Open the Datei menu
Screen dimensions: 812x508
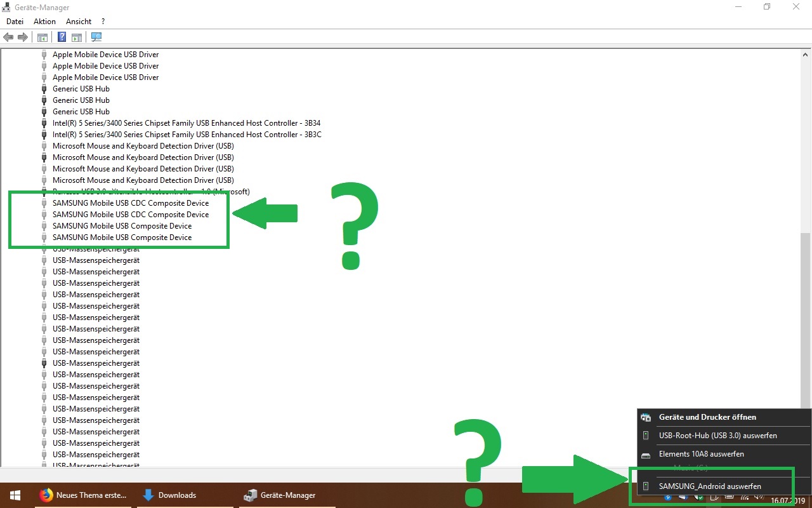pyautogui.click(x=15, y=22)
